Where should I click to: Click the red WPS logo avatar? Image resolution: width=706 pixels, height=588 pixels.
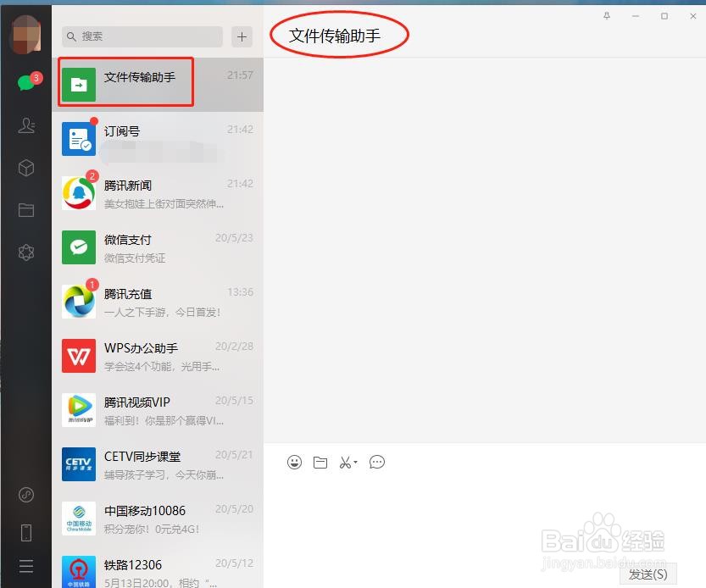(79, 356)
